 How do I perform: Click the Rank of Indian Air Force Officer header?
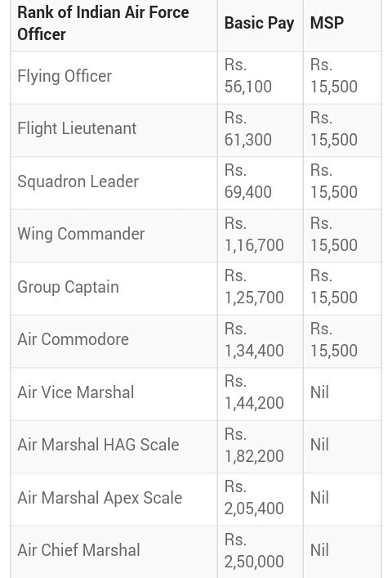(x=114, y=25)
